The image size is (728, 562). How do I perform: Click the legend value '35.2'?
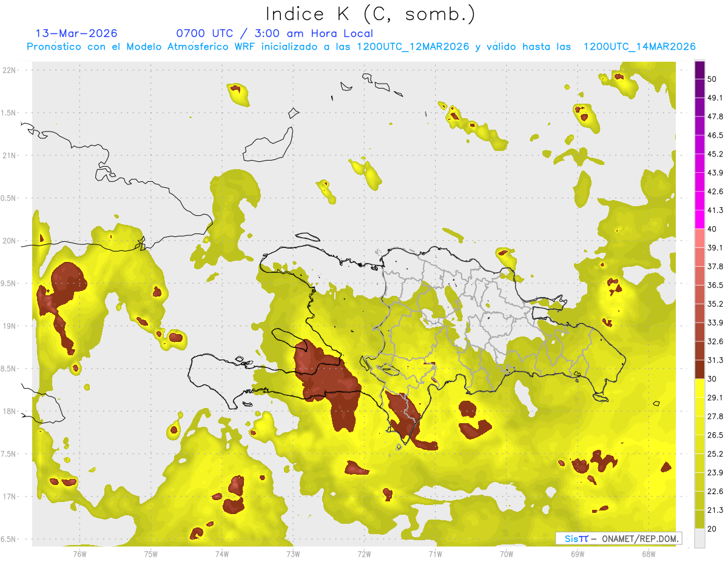[x=715, y=304]
